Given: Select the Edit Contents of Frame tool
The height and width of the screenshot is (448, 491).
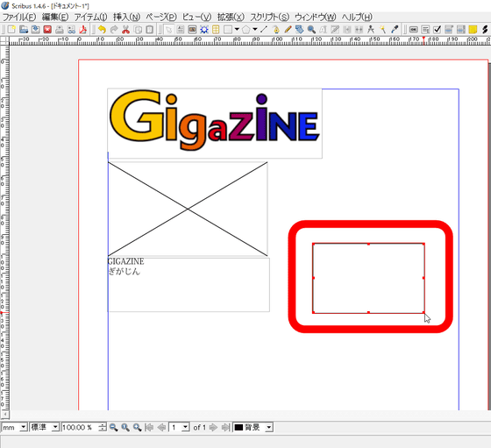Looking at the screenshot, I should click(324, 30).
